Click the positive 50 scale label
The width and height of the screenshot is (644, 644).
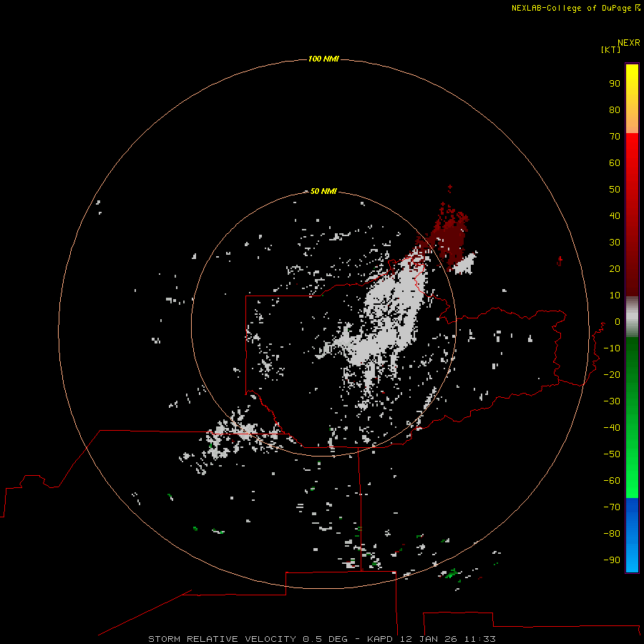615,190
